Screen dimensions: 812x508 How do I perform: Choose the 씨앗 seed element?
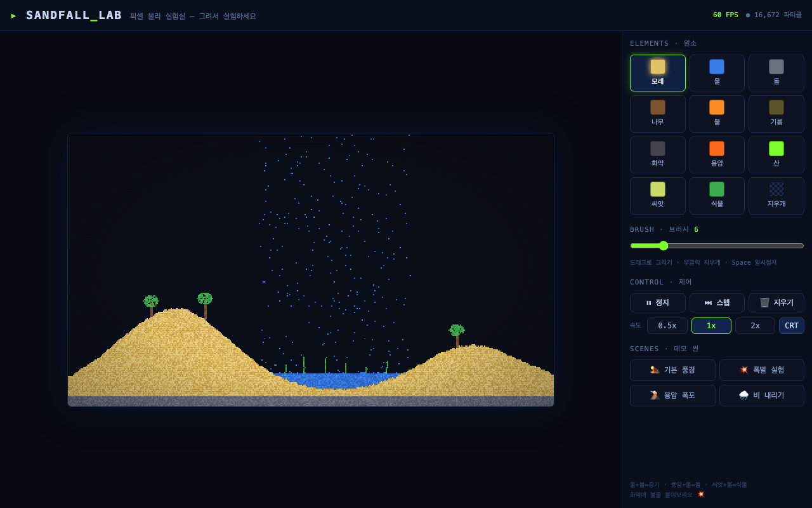[658, 196]
